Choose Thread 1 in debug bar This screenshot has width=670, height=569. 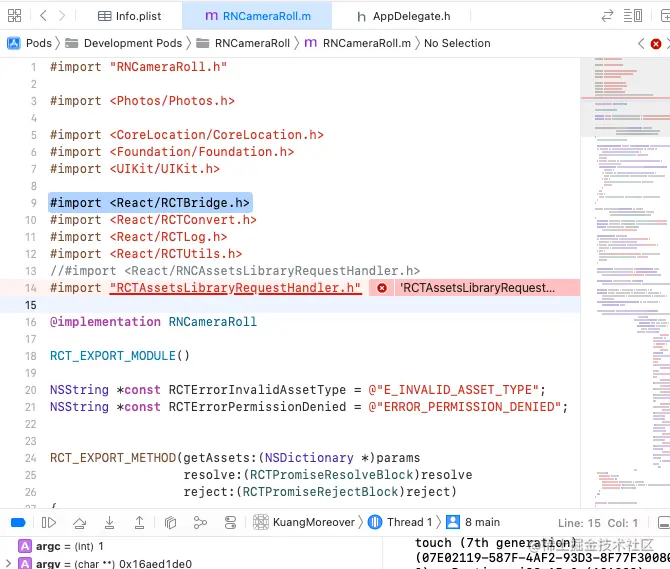(x=400, y=522)
